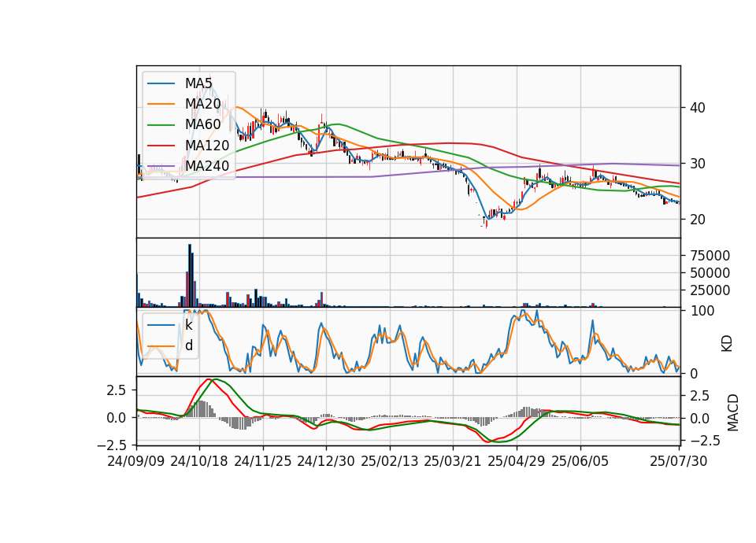Click the 24/11/25 date axis label
Image resolution: width=756 pixels, height=543 pixels.
click(x=263, y=461)
